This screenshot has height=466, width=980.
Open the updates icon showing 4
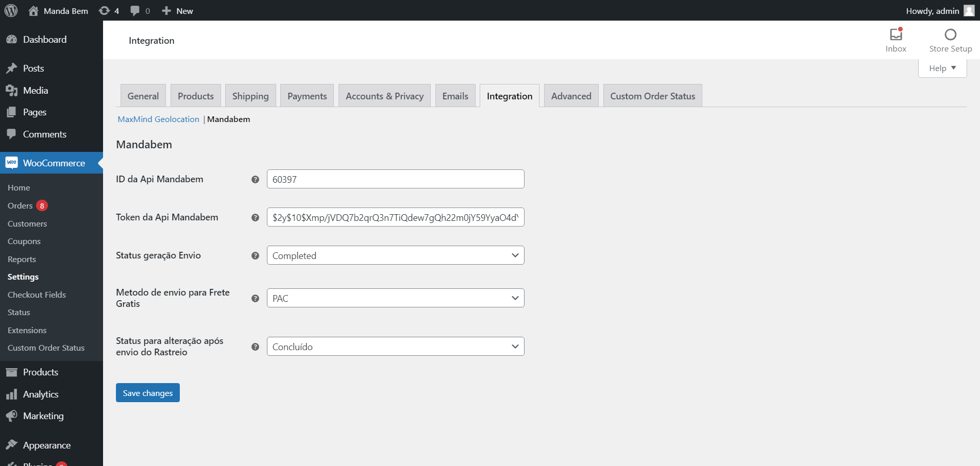click(104, 11)
